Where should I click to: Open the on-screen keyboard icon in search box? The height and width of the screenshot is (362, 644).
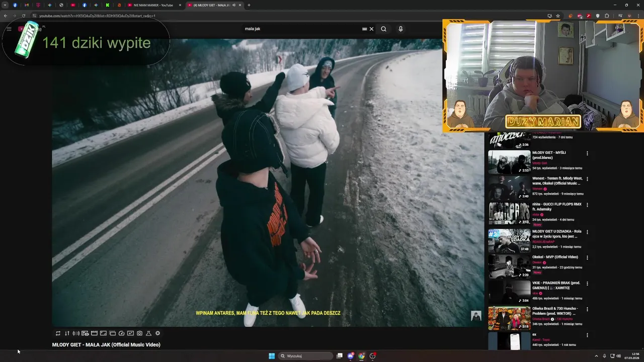click(364, 29)
